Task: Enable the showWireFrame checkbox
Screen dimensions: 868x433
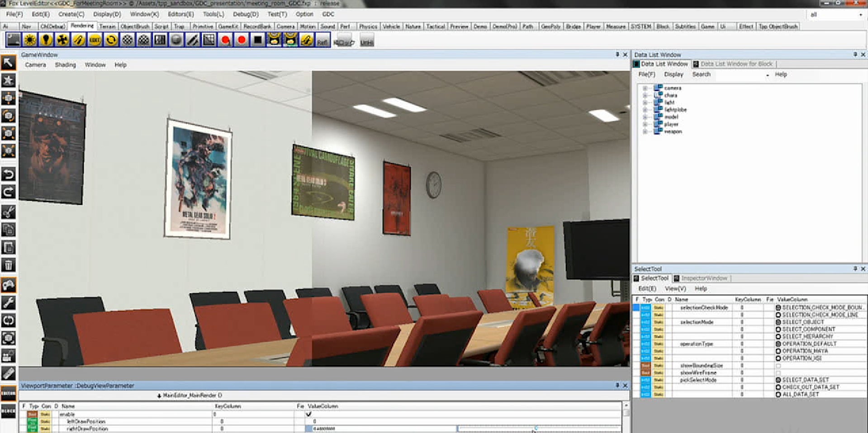Action: coord(778,373)
